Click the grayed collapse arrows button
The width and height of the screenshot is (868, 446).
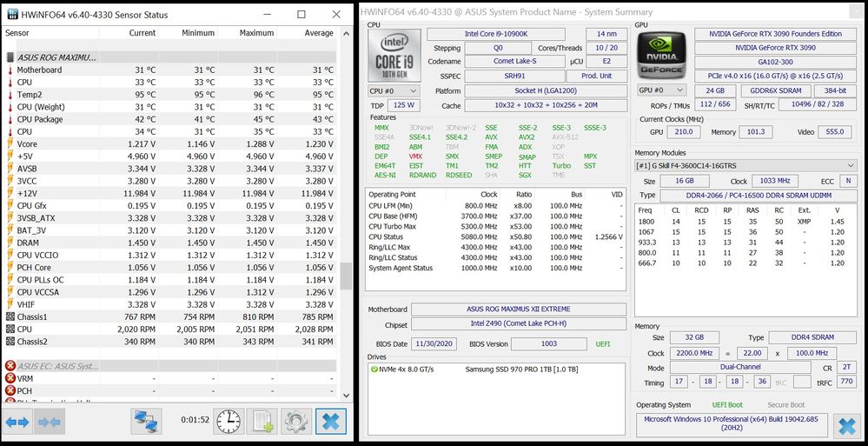[x=50, y=423]
